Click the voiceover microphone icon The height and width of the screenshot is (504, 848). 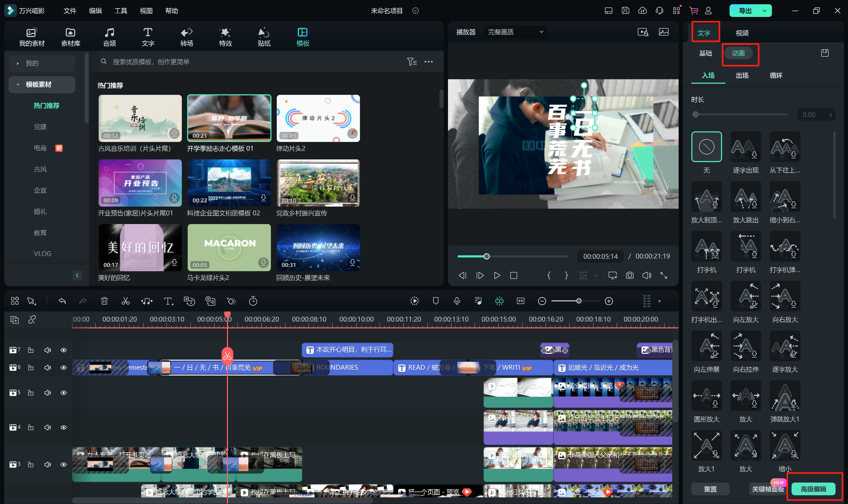pyautogui.click(x=457, y=301)
